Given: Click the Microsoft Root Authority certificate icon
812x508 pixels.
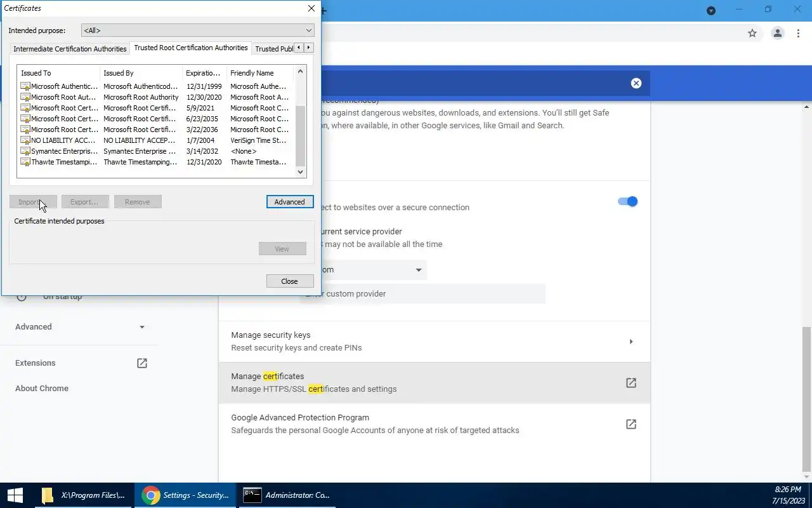Looking at the screenshot, I should pos(25,97).
